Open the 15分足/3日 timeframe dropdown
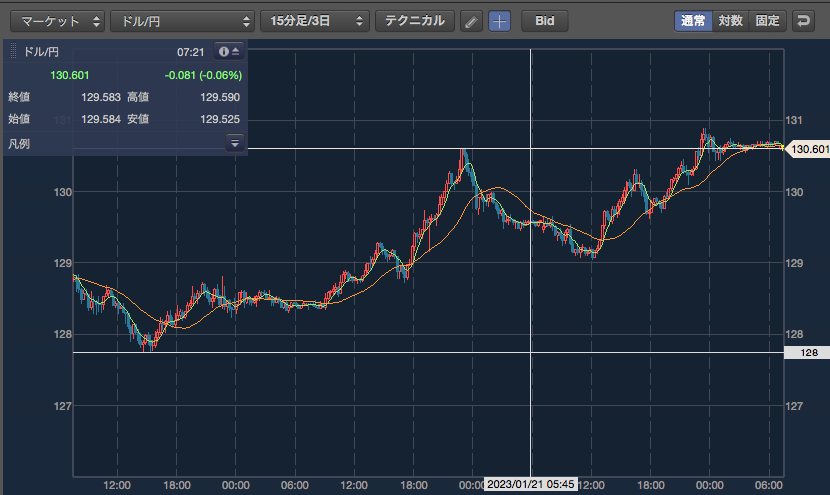The height and width of the screenshot is (495, 830). (314, 21)
